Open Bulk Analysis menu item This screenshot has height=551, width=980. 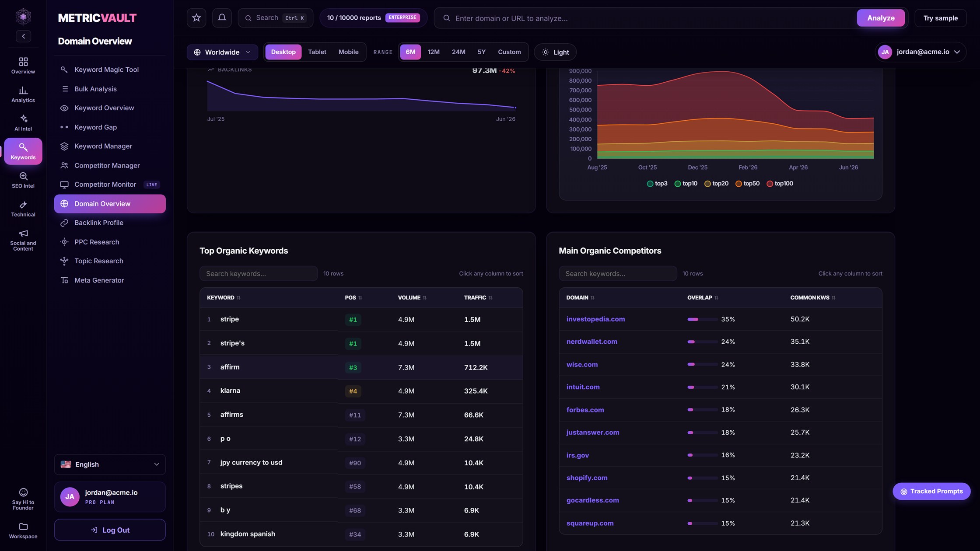pyautogui.click(x=110, y=89)
